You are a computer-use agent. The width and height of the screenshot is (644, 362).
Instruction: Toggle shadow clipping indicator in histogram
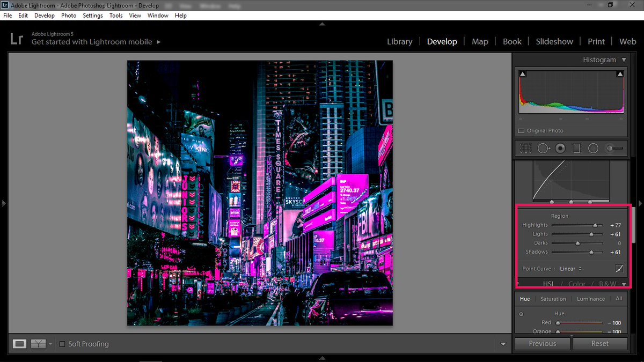coord(523,74)
